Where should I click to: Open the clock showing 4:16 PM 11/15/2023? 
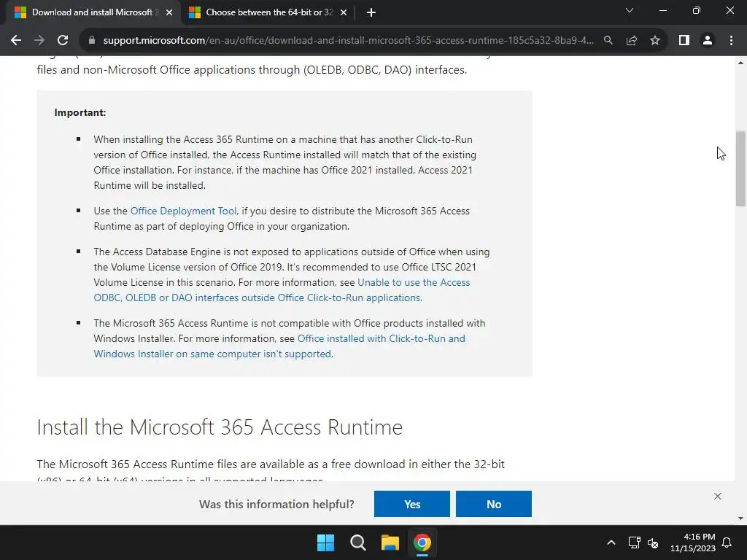point(693,542)
